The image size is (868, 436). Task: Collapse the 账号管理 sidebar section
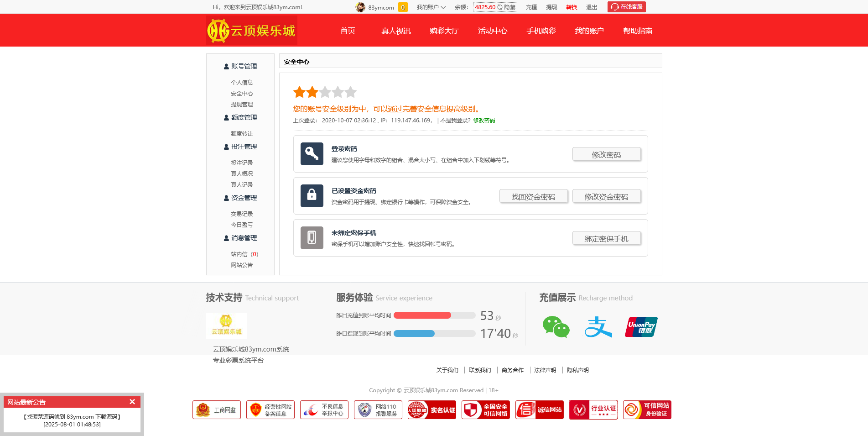(x=240, y=66)
